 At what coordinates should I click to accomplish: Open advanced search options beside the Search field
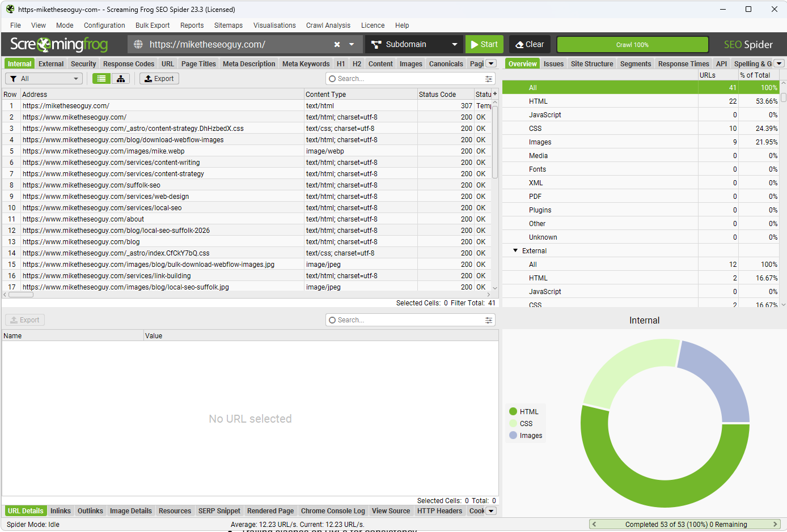488,78
